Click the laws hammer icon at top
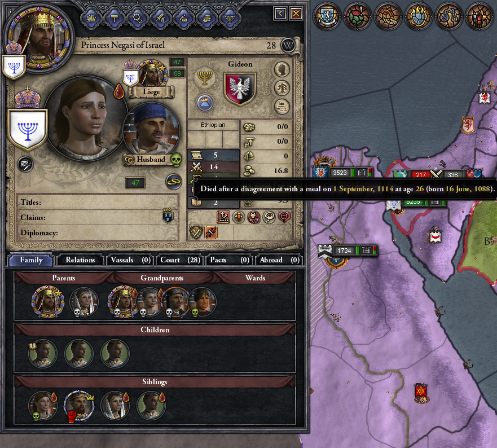 [115, 18]
